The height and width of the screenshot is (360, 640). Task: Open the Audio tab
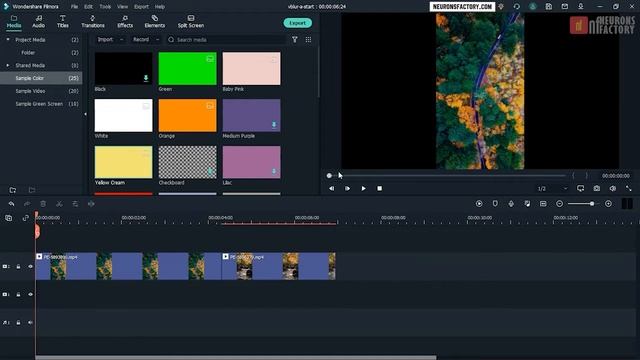pos(38,22)
